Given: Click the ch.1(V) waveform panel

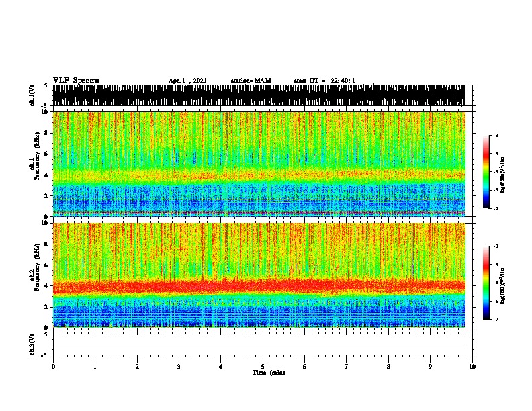Looking at the screenshot, I should pyautogui.click(x=259, y=95).
